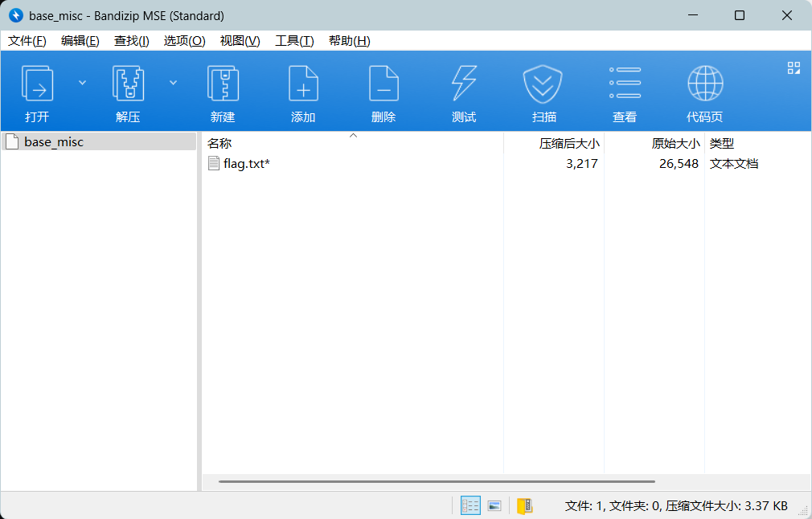
Task: Click the horizontal scrollbar in file list
Action: click(x=437, y=482)
